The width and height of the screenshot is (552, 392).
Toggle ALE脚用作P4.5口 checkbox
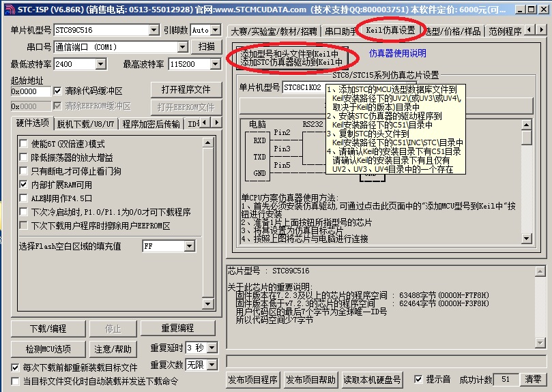tap(24, 198)
